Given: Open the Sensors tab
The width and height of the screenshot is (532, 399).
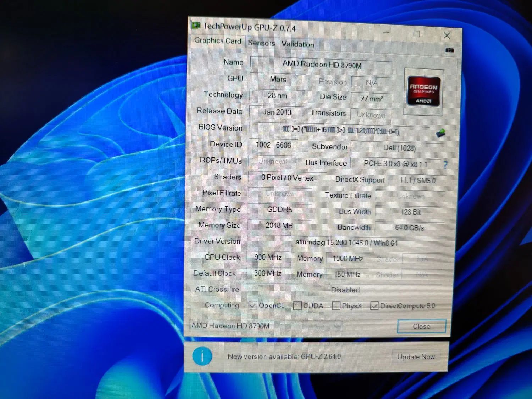Looking at the screenshot, I should coord(261,43).
